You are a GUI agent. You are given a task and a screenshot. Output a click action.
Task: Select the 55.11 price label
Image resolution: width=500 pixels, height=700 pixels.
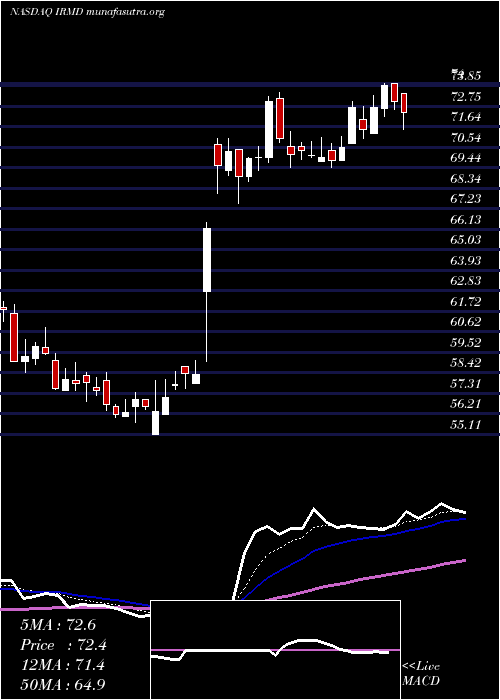click(x=466, y=424)
